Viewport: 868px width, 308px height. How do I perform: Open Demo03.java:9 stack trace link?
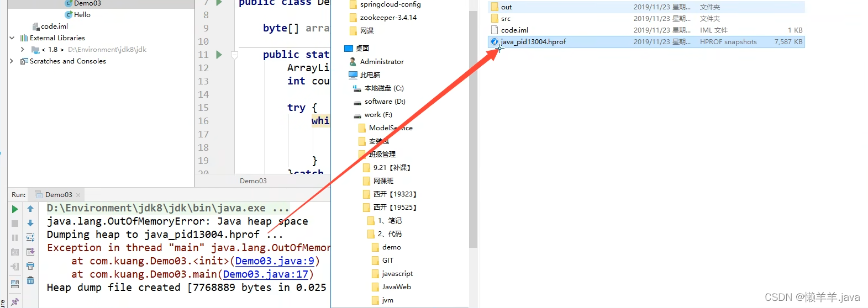tap(275, 261)
